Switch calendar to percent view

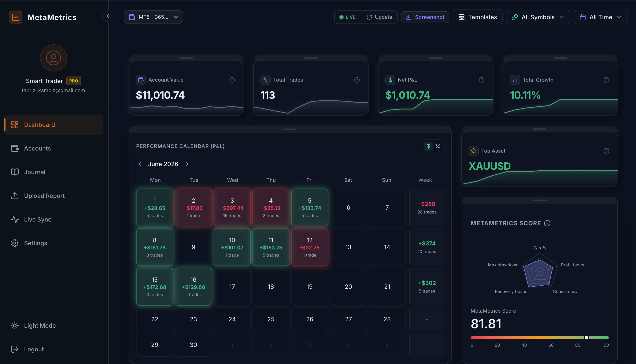[437, 146]
